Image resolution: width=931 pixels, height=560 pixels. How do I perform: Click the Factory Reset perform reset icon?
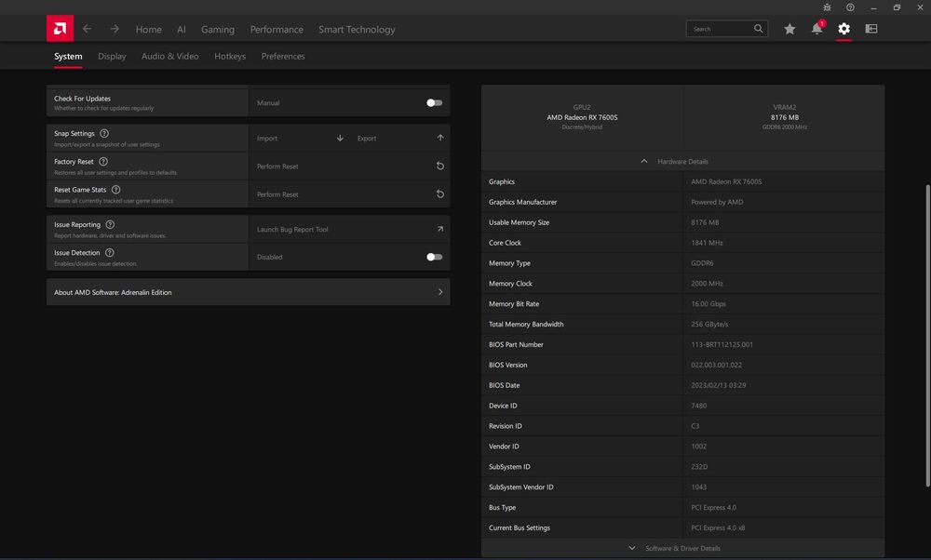tap(439, 167)
